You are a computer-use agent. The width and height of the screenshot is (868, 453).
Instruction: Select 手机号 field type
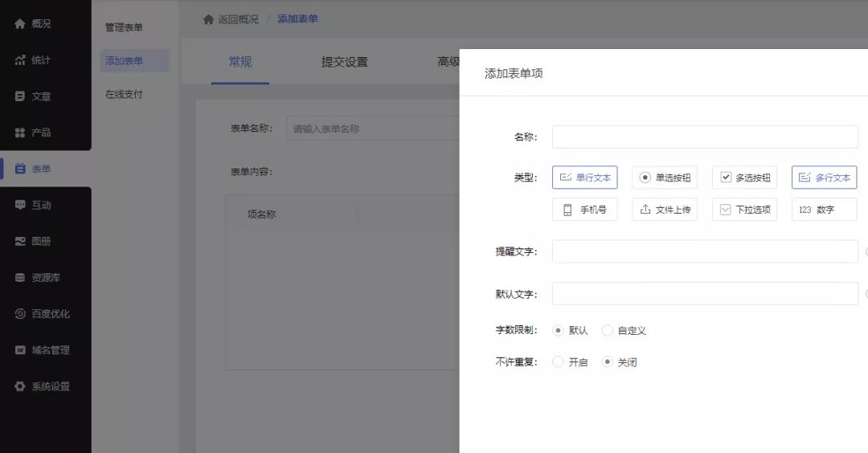pos(584,210)
